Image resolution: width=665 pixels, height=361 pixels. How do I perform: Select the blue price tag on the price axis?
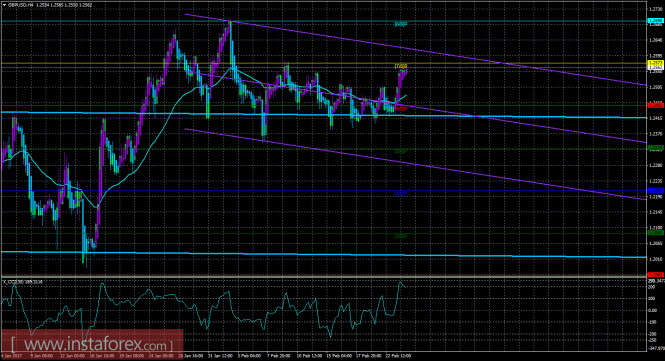click(x=656, y=190)
